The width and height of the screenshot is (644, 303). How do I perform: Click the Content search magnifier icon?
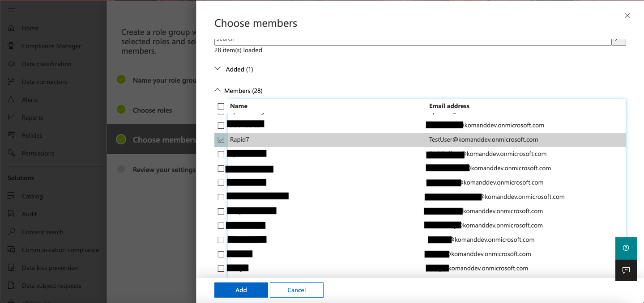12,232
